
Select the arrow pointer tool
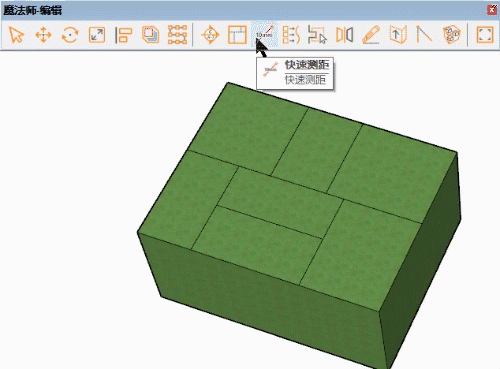click(x=16, y=35)
